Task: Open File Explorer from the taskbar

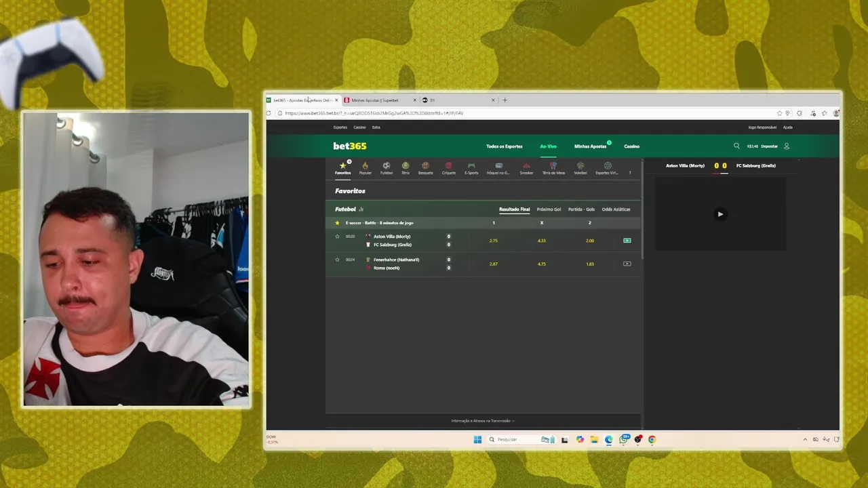Action: click(594, 439)
